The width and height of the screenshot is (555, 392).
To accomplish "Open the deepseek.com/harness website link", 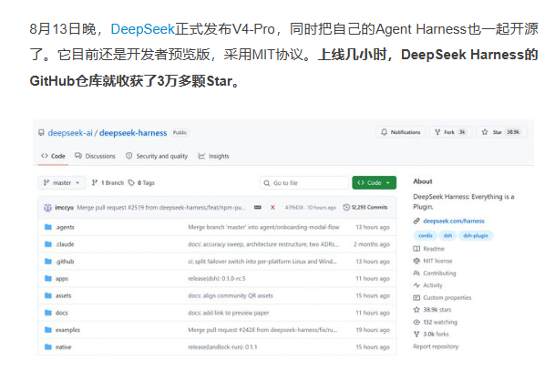I will point(454,221).
